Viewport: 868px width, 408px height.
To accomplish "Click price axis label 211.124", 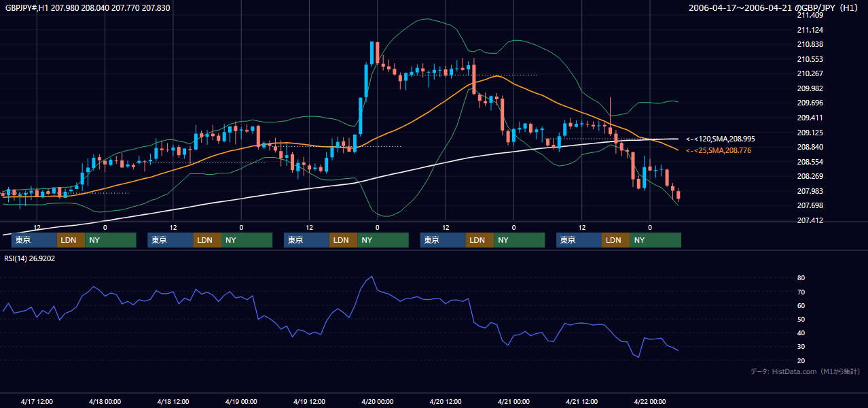I will coord(810,30).
